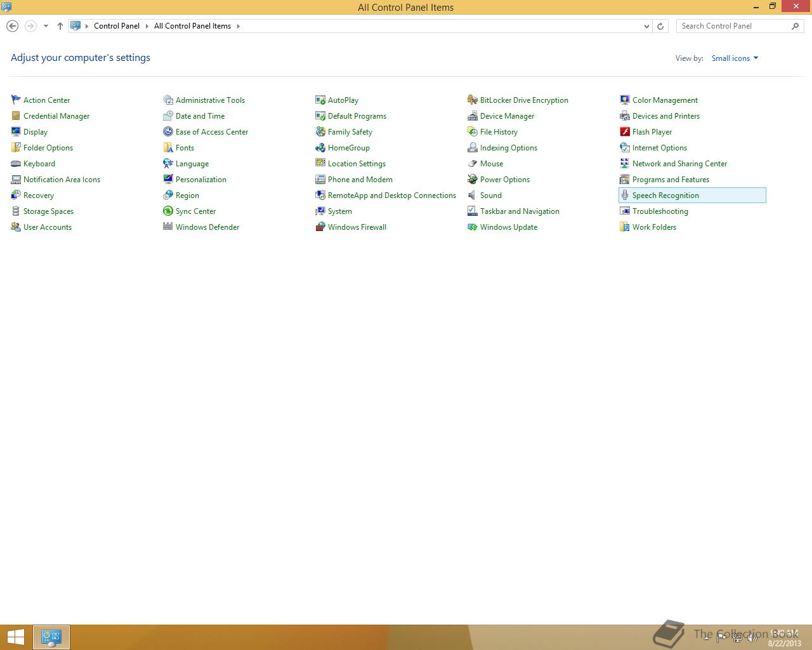812x650 pixels.
Task: Open the Region link
Action: coord(187,196)
